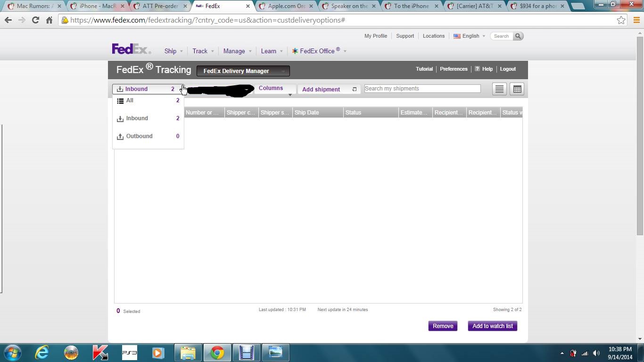Switch to calendar grid view icon

[x=517, y=89]
